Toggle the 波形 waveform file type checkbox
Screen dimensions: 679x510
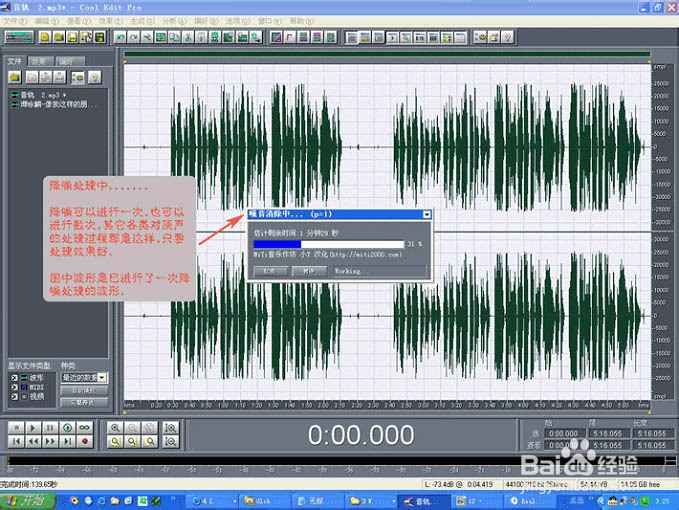tap(14, 378)
